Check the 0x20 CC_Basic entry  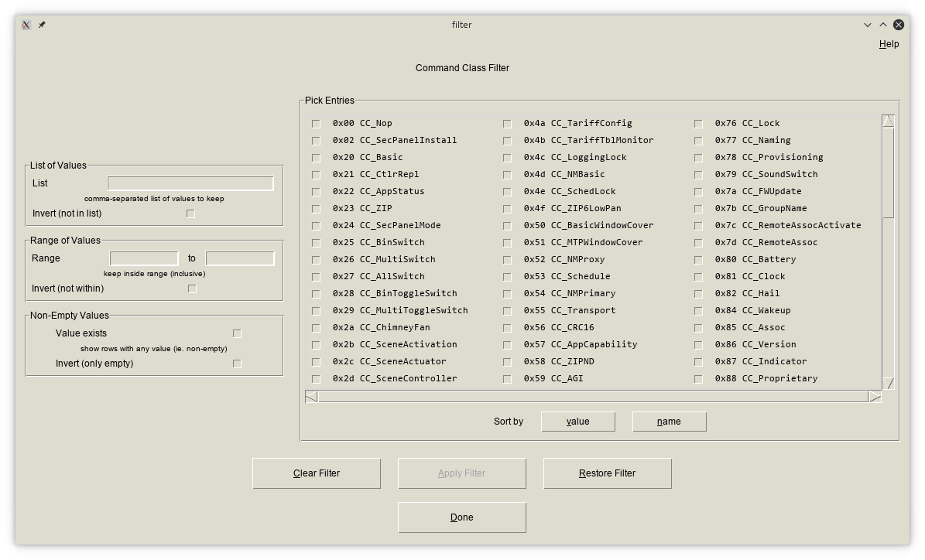coord(316,158)
